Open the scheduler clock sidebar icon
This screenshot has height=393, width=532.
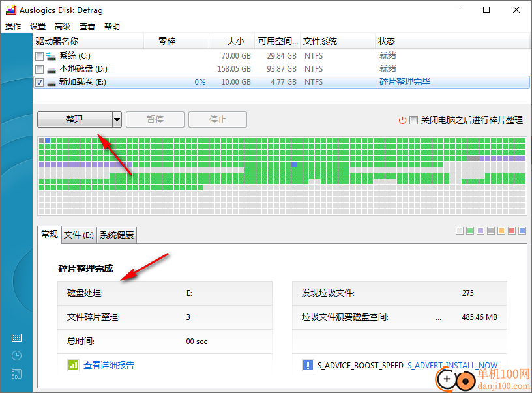tap(17, 355)
